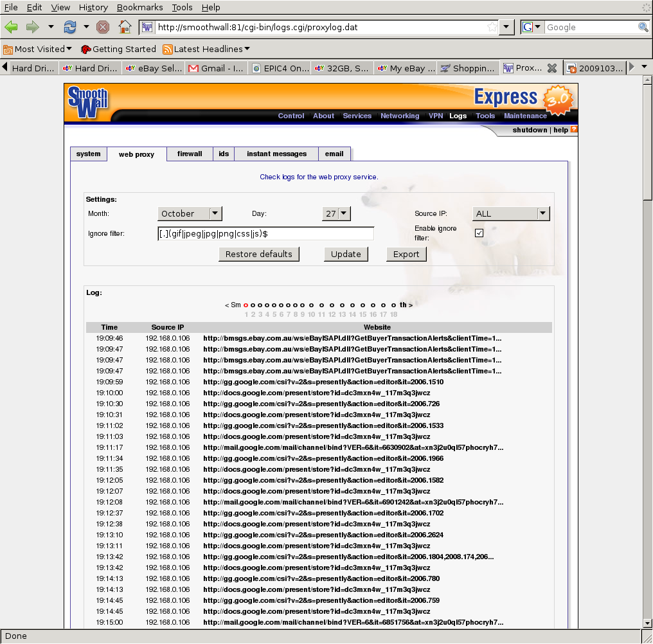Click the Stop loading icon
The width and height of the screenshot is (653, 644).
click(x=103, y=27)
